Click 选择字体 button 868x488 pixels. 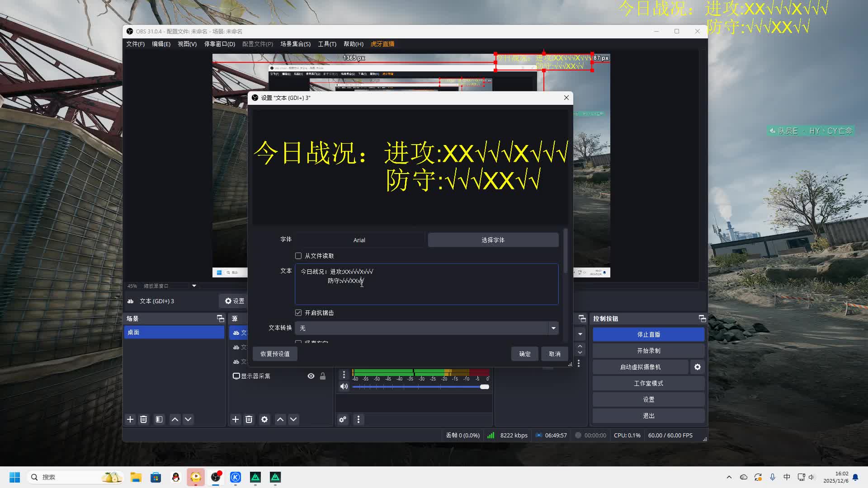(x=493, y=240)
